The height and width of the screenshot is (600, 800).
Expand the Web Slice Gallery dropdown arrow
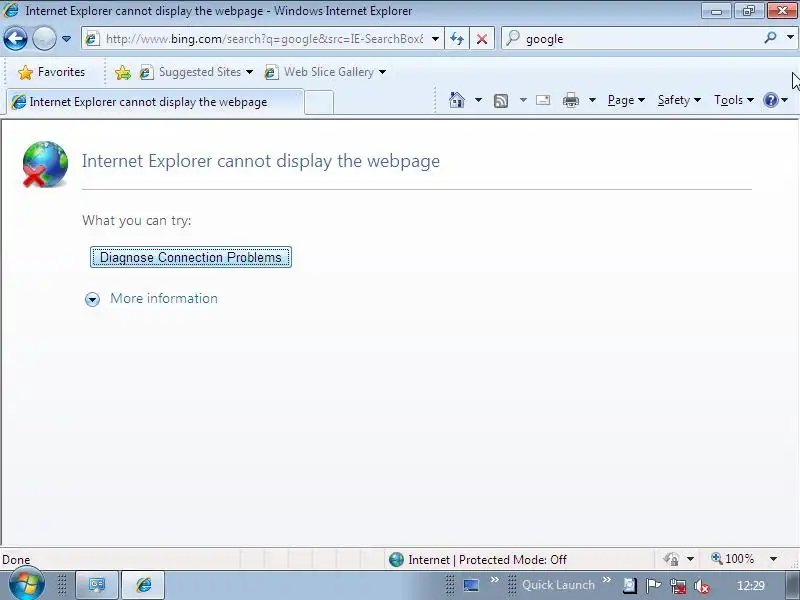tap(382, 72)
